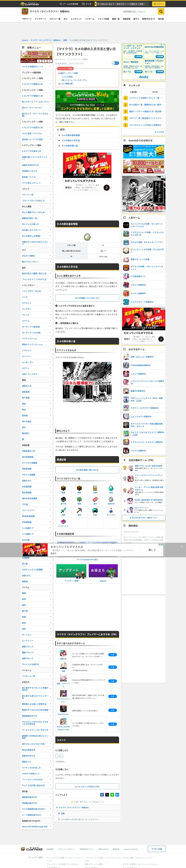Viewport: 186px width, 868px height.
Task: Open トラップ装置 in navigation bar
Action: (103, 19)
